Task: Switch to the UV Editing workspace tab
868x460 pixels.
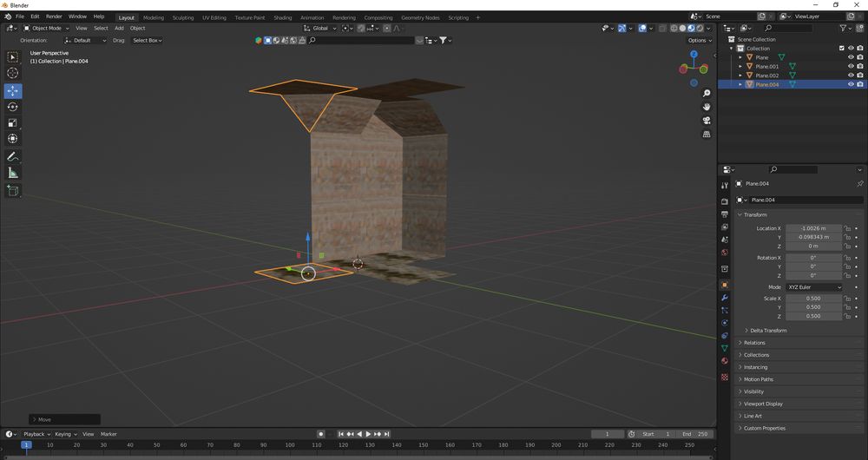Action: [x=214, y=17]
